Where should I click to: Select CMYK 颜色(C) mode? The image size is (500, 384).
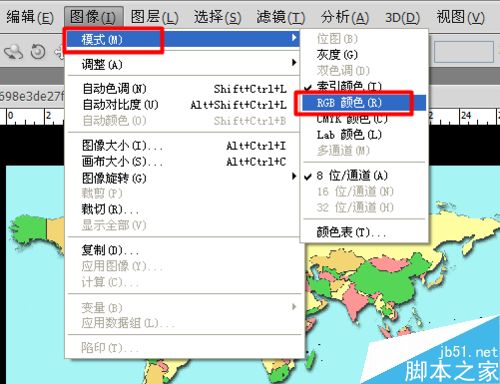pos(364,119)
